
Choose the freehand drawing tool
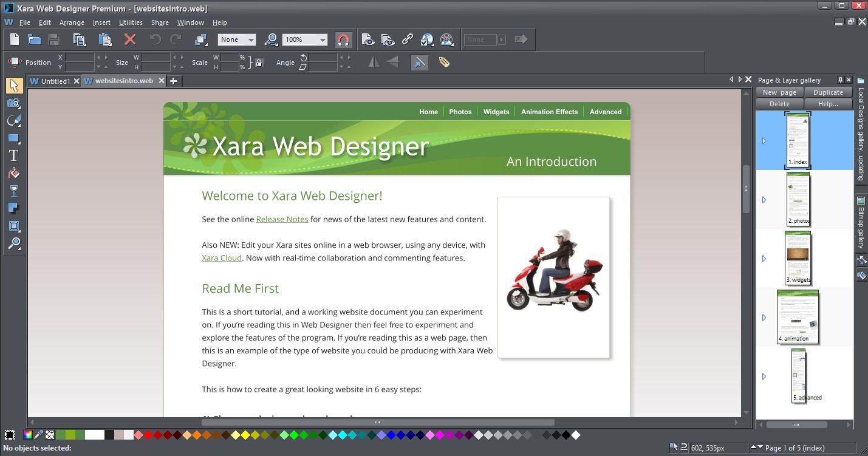pos(14,121)
